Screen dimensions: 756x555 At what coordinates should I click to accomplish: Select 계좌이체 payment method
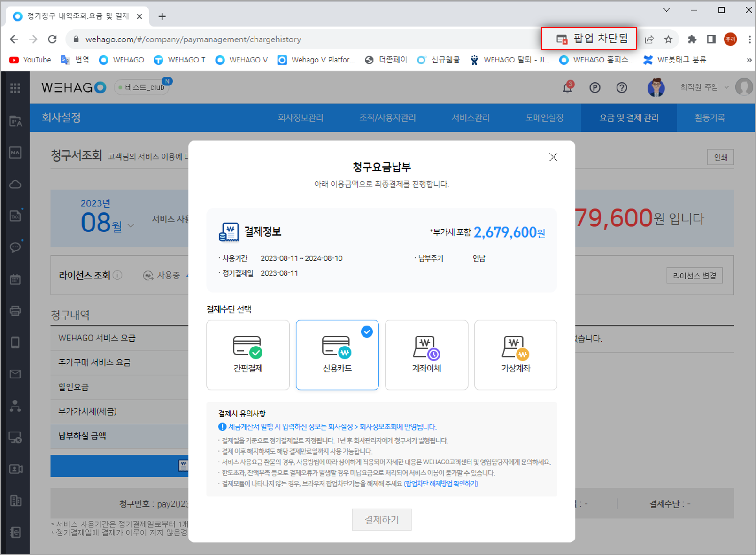pos(426,355)
